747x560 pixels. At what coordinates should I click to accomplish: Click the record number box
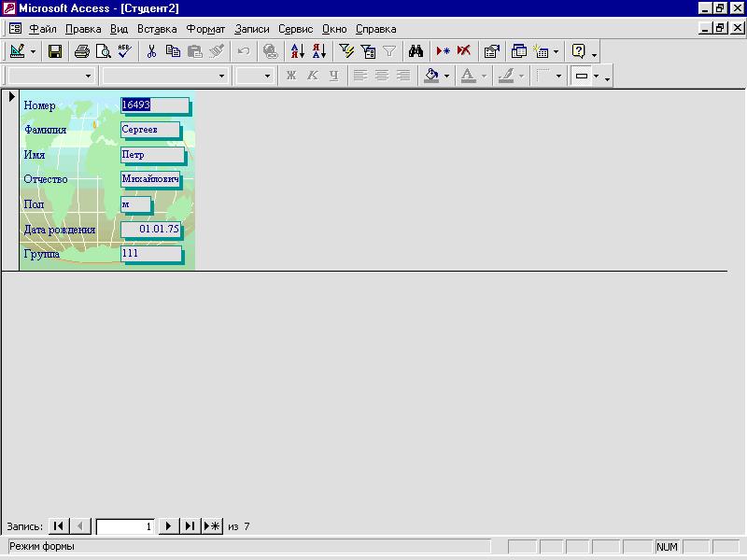pos(125,526)
